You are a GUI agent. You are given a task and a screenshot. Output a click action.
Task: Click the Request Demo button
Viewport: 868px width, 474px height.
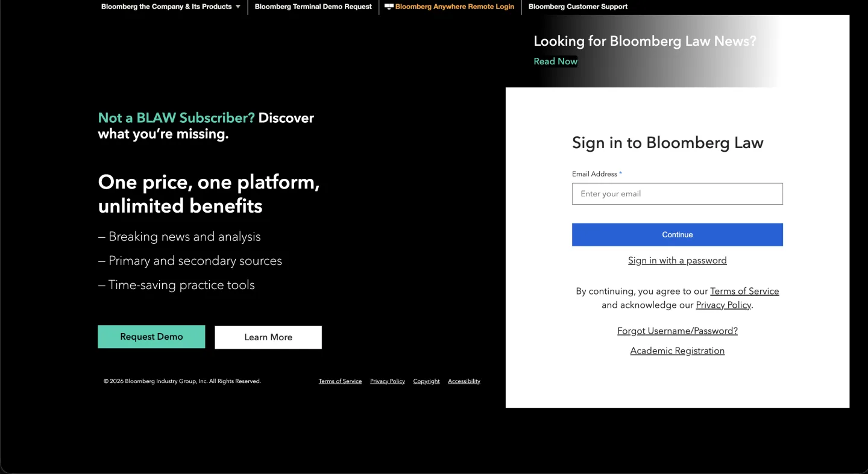tap(151, 337)
